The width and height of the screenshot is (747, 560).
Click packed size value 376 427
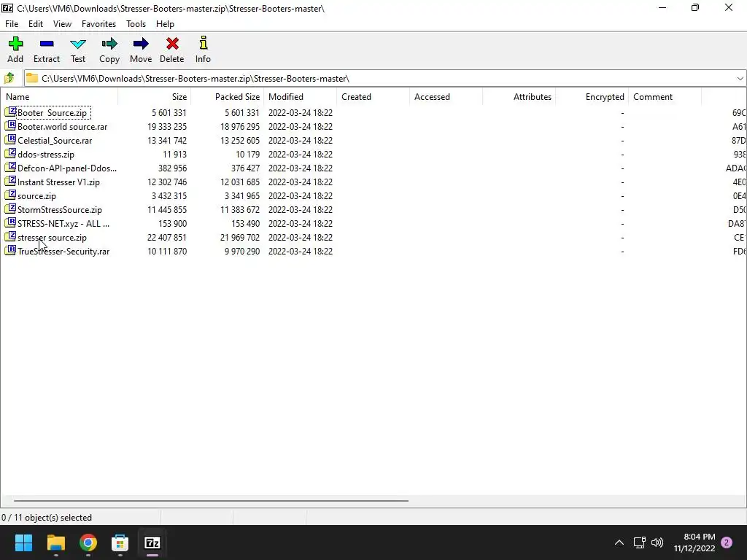pos(245,168)
